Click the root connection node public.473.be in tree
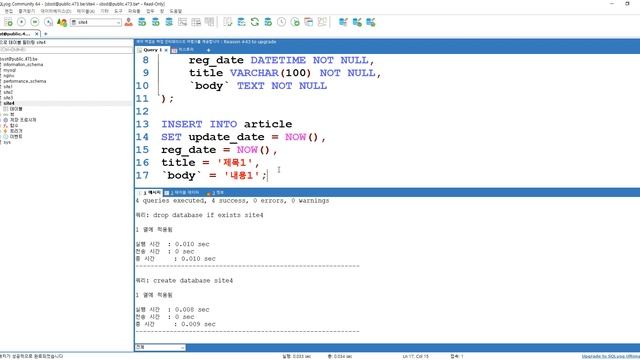This screenshot has height=360, width=640. click(19, 59)
